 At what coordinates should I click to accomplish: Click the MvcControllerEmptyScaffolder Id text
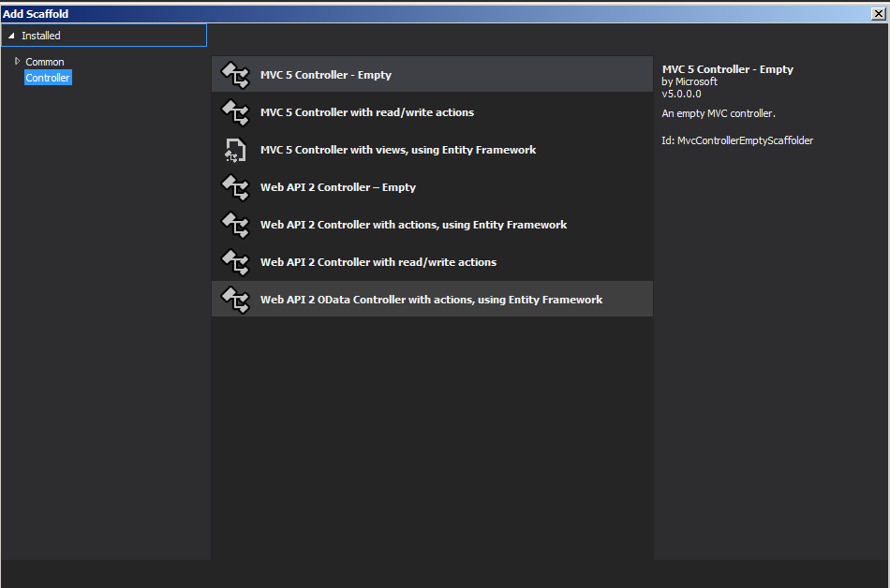(x=737, y=140)
